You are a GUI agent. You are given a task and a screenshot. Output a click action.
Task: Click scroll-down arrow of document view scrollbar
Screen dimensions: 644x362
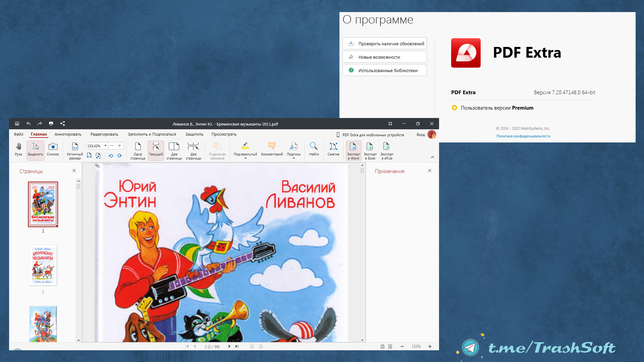click(x=362, y=340)
